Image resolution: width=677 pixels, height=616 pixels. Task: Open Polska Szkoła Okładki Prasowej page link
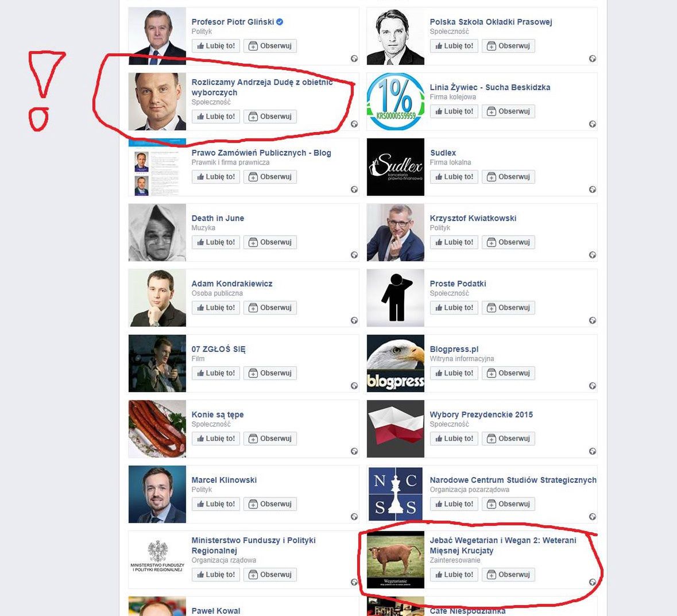491,22
